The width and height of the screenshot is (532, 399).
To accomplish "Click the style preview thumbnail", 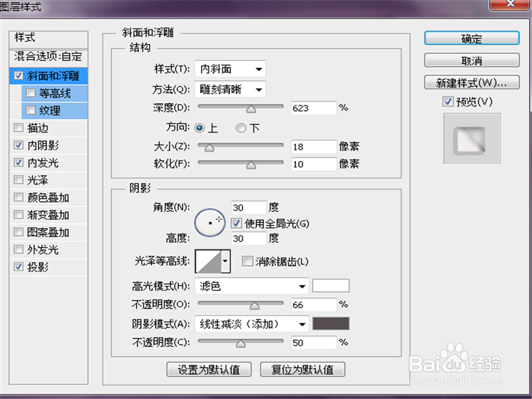I will (x=471, y=138).
